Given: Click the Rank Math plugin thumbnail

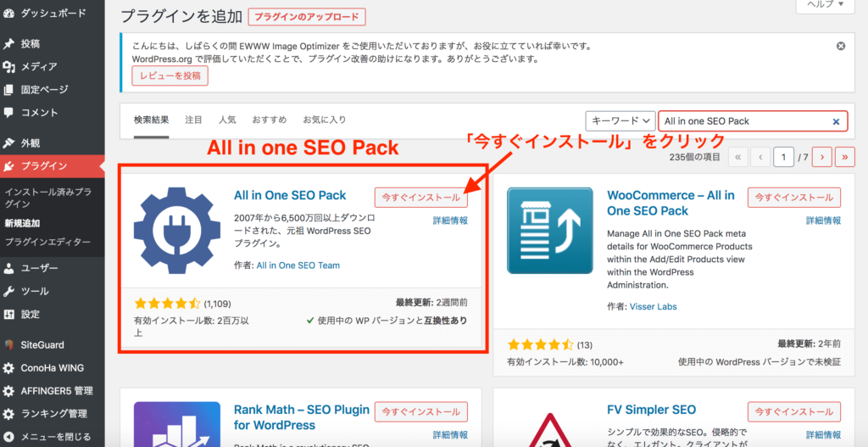Looking at the screenshot, I should [x=177, y=424].
